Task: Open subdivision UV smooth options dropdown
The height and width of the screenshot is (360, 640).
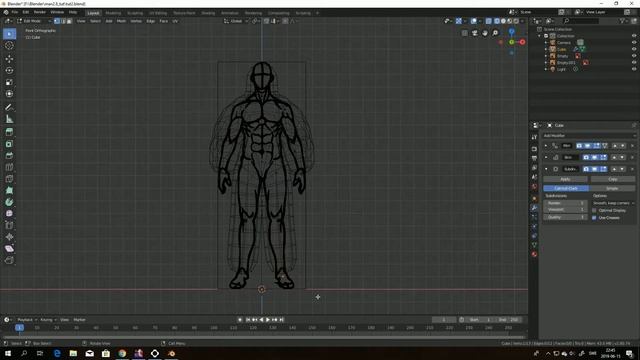Action: [x=613, y=203]
